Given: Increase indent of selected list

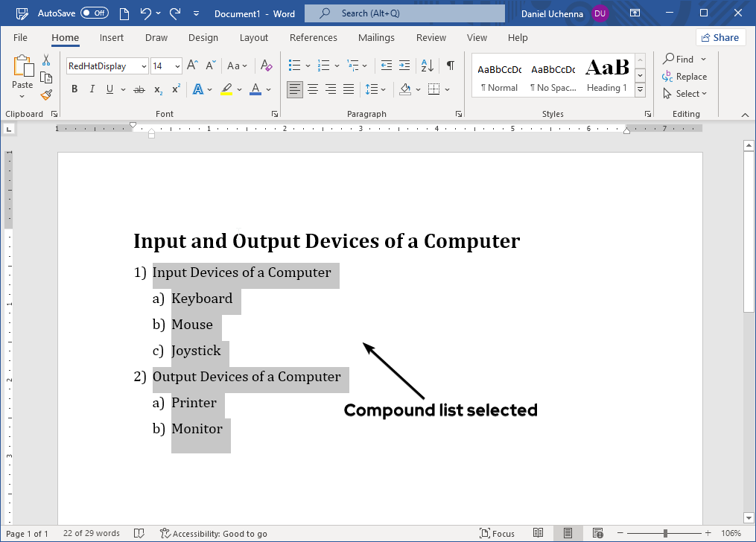Looking at the screenshot, I should pos(404,66).
